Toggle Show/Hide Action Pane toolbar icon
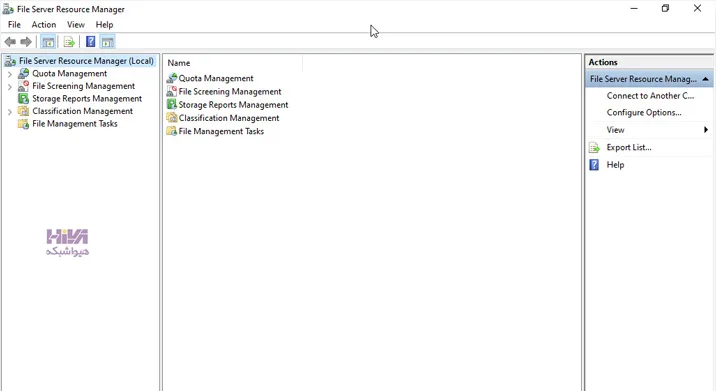The width and height of the screenshot is (716, 391). [107, 42]
